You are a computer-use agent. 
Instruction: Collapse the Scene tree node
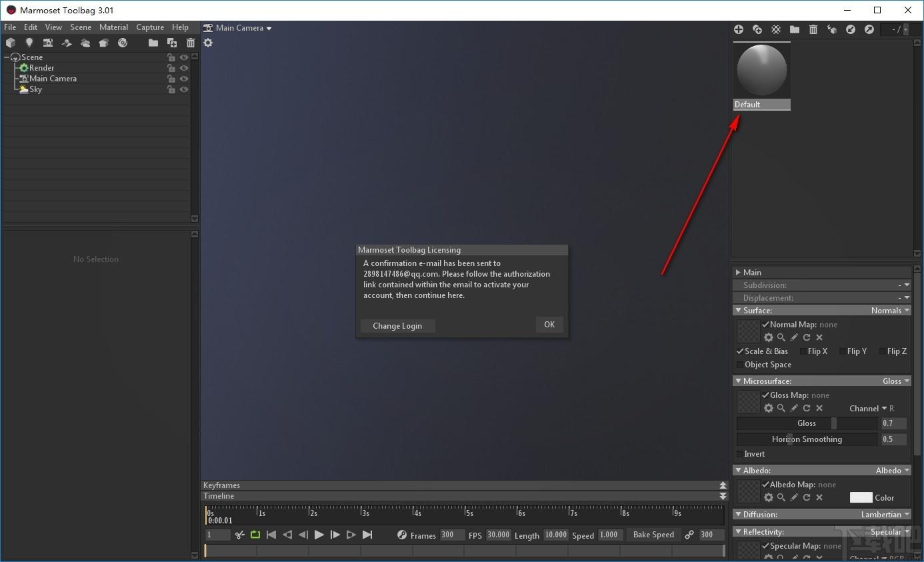[x=7, y=57]
